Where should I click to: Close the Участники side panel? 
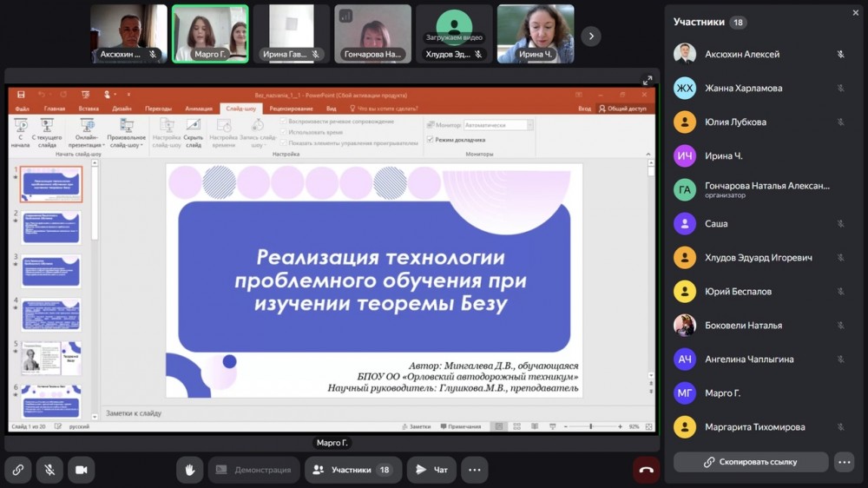pos(856,12)
